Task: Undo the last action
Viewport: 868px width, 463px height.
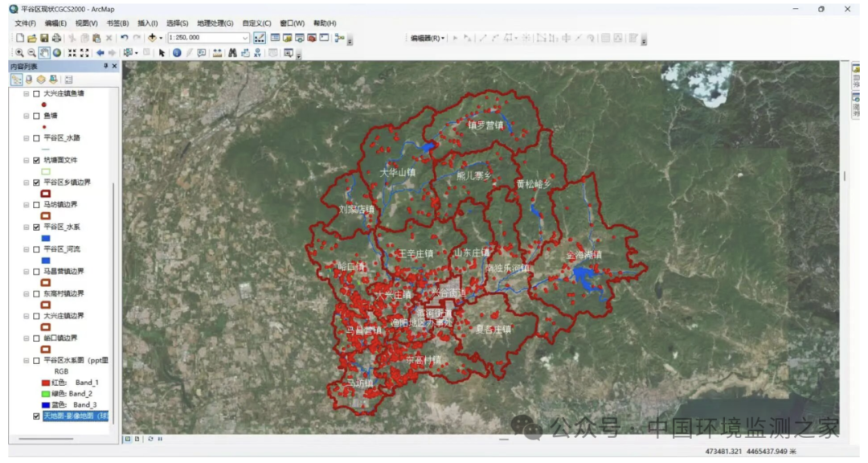Action: click(x=125, y=39)
